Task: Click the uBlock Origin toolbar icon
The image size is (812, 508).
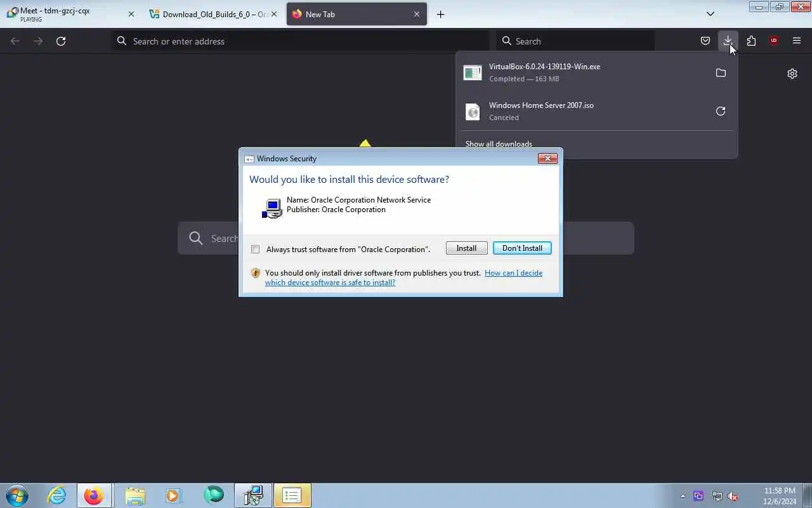Action: tap(774, 41)
